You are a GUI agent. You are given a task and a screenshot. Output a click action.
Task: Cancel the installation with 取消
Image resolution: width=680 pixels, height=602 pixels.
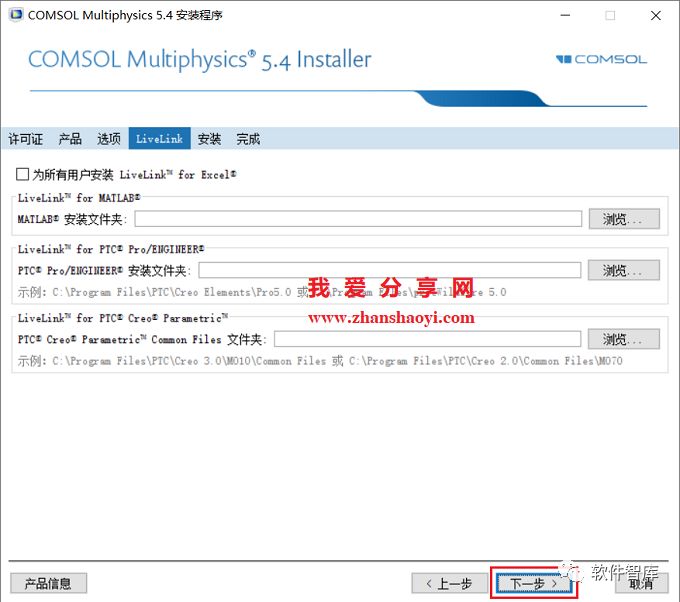point(641,583)
